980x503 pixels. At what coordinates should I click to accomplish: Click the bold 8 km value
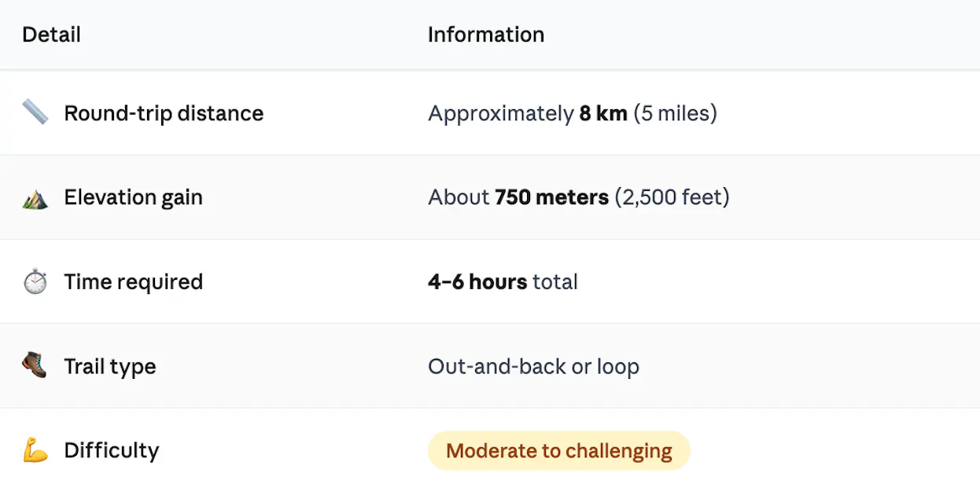tap(603, 113)
